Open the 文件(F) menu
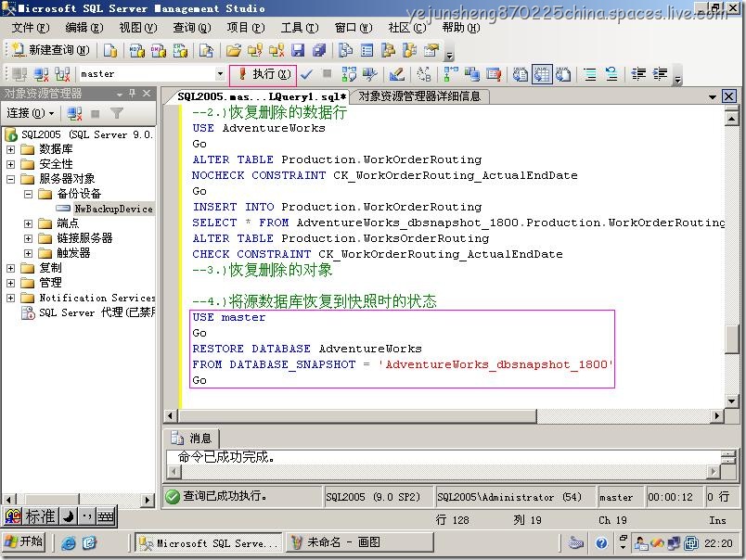Viewport: 746px width, 560px height. point(30,28)
